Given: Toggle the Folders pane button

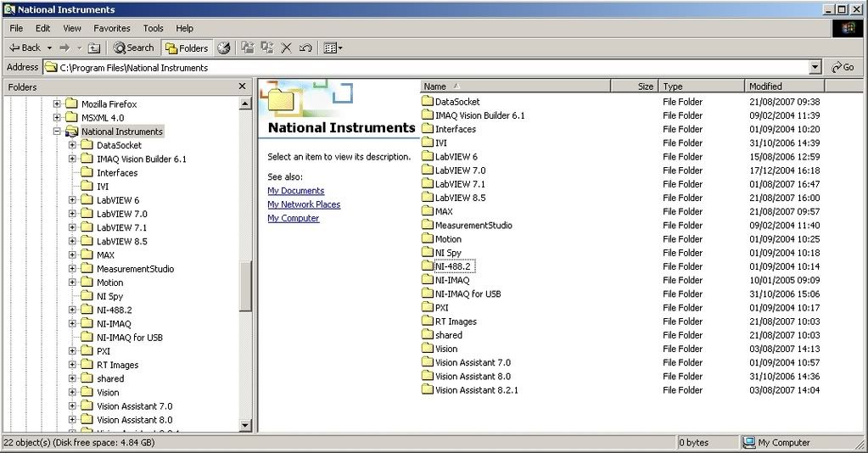Looking at the screenshot, I should (187, 48).
